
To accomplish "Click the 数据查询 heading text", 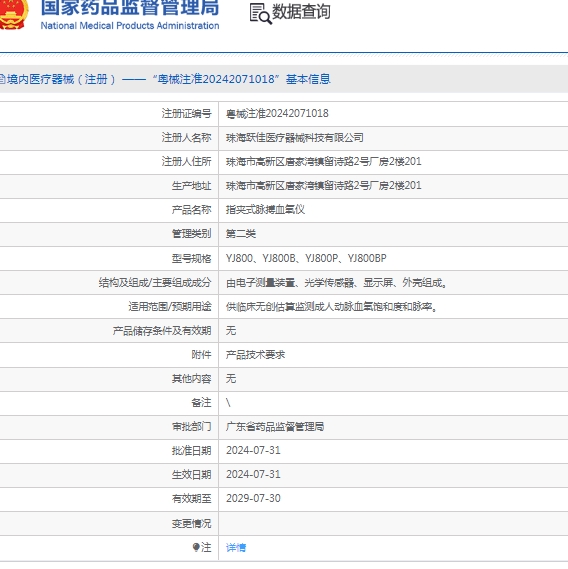I will point(301,12).
